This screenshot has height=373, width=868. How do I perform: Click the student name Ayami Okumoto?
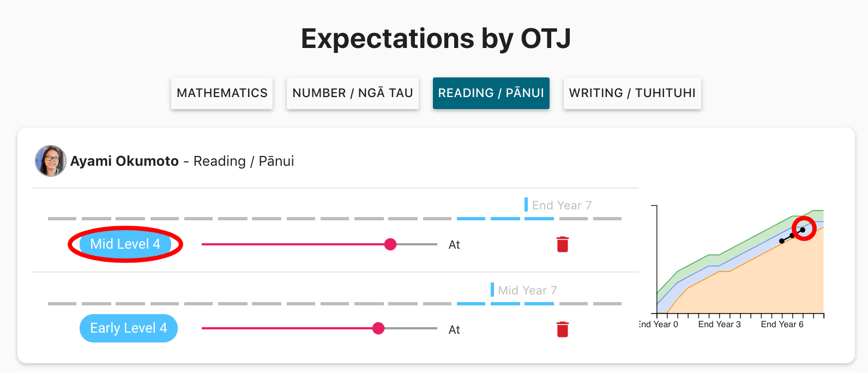(x=124, y=161)
